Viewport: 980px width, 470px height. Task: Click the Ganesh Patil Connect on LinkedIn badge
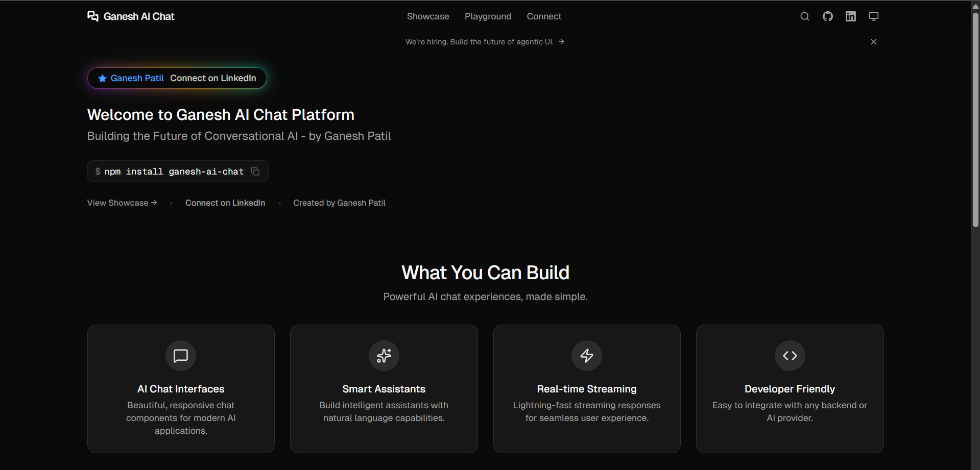pos(177,78)
